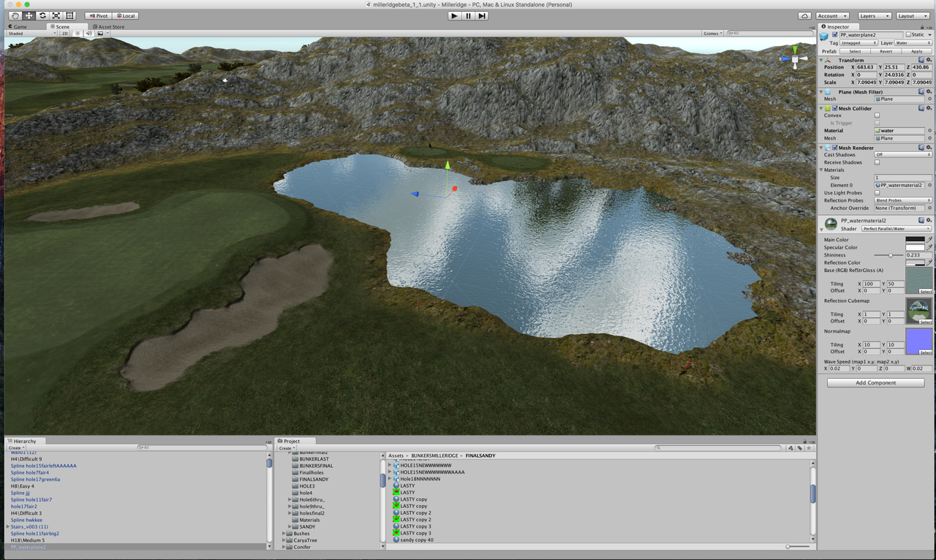Open the Tag dropdown (Untagged)
Screen dimensions: 936x560
[x=859, y=43]
